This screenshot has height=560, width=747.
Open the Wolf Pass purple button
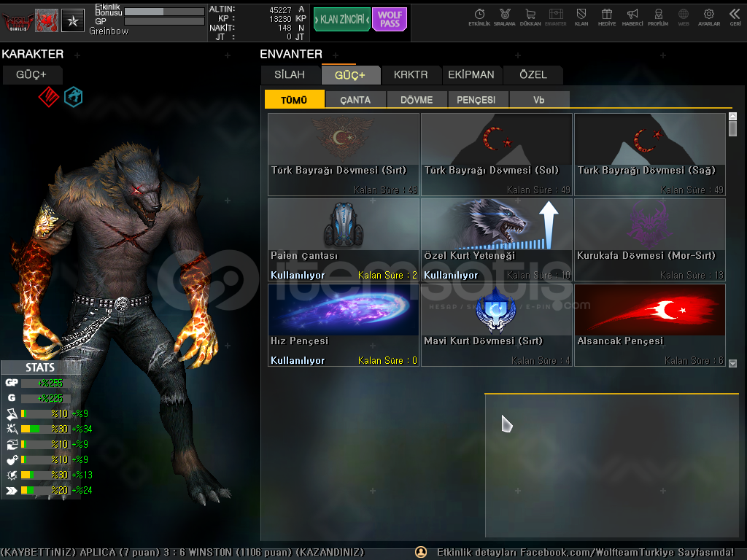click(x=390, y=20)
